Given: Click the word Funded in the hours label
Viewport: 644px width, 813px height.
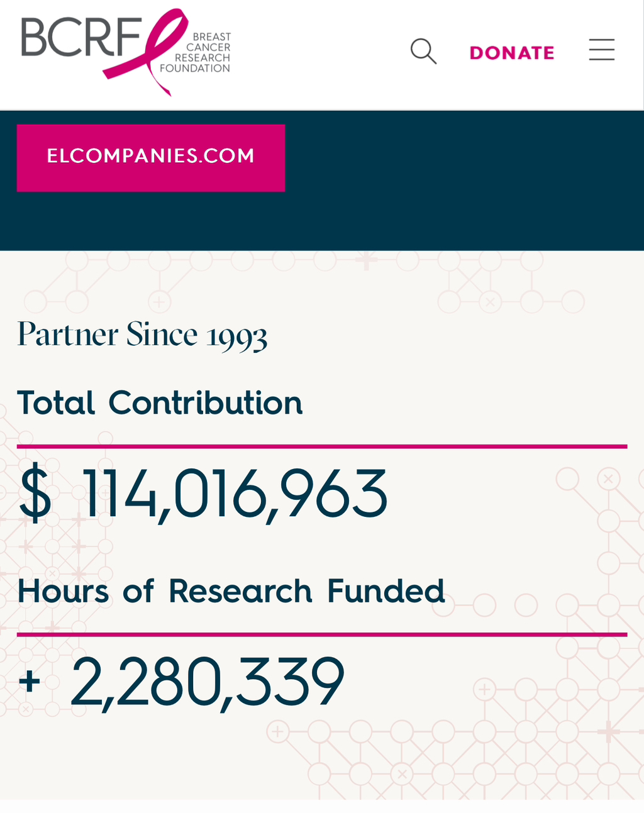Looking at the screenshot, I should pyautogui.click(x=386, y=592).
